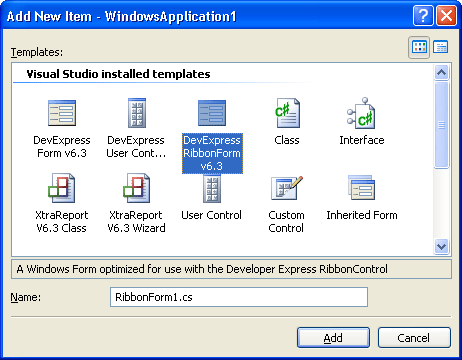The width and height of the screenshot is (462, 360).
Task: Choose the C# Class template icon
Action: 288,113
